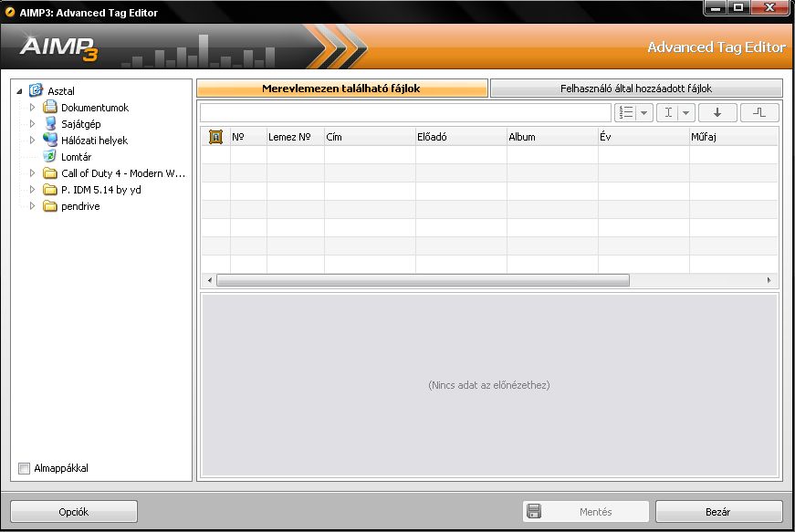The height and width of the screenshot is (532, 795).
Task: Click the album art icon column header
Action: 215,137
